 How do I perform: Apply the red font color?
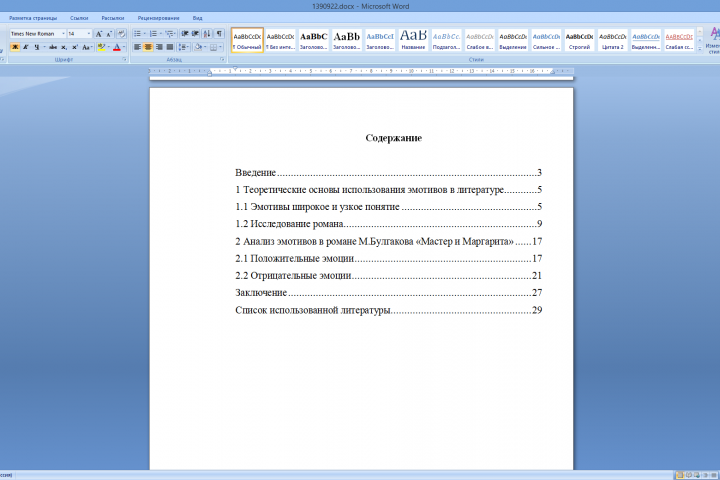[x=117, y=47]
